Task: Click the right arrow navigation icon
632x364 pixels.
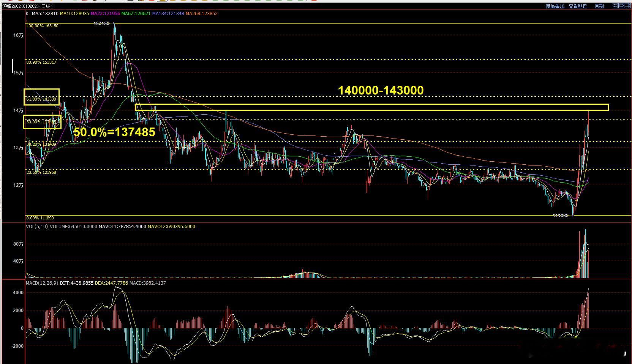Action: (x=621, y=6)
